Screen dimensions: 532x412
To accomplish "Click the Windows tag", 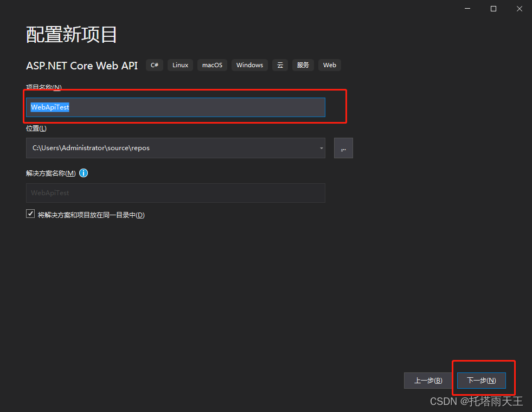I will (249, 65).
